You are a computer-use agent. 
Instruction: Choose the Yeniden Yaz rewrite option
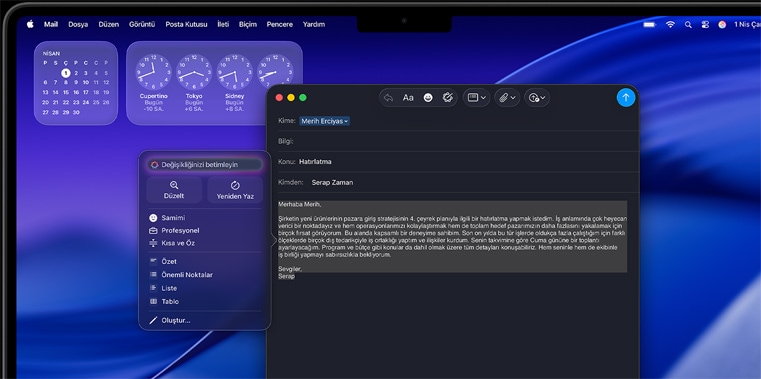235,190
